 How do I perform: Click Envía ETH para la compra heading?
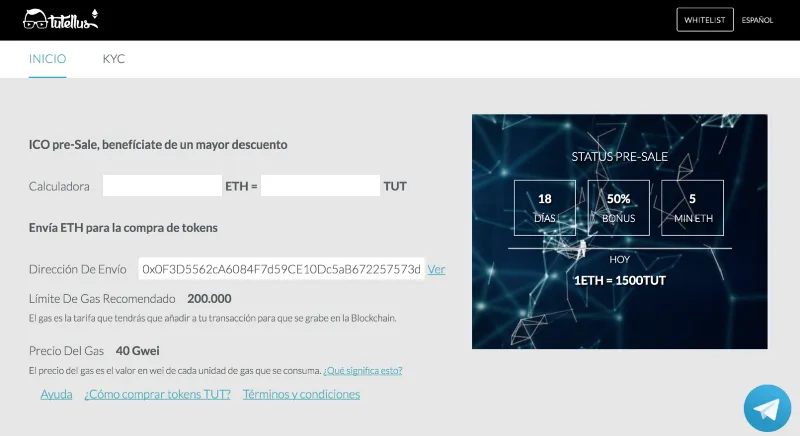click(123, 228)
